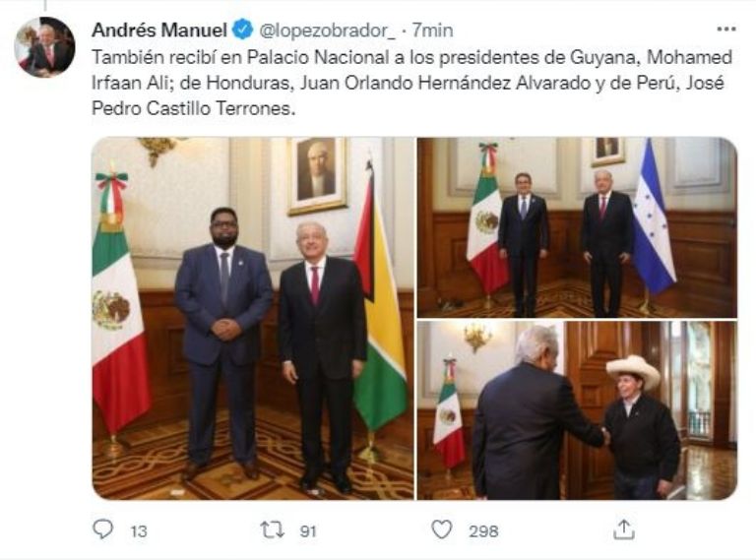Open the three-dot more options menu
756x560 pixels.
(x=726, y=30)
